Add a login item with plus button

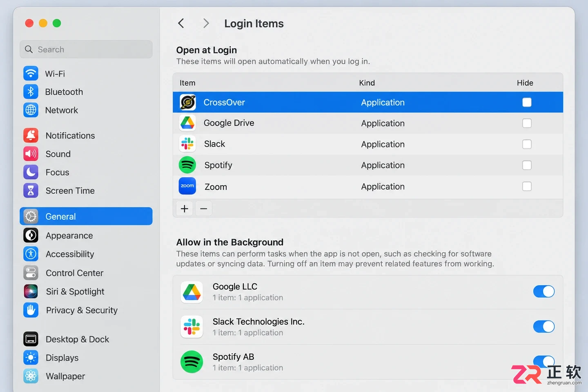point(185,209)
